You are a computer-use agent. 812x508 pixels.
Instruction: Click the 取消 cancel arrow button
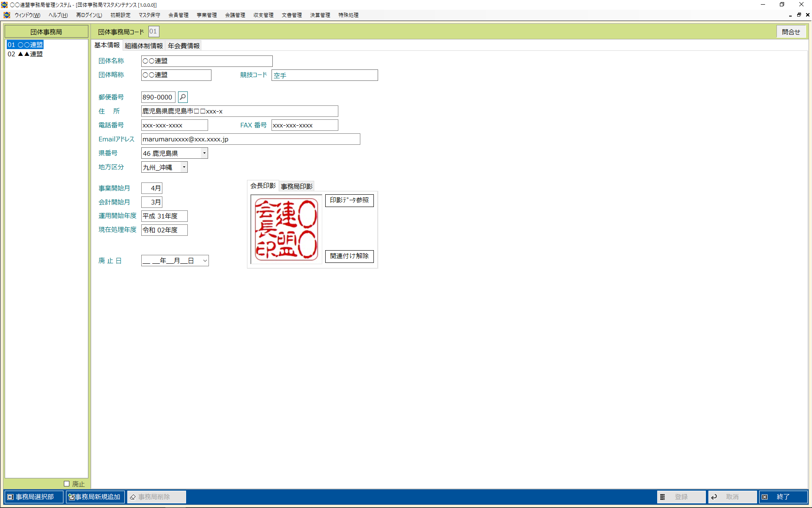coord(732,497)
